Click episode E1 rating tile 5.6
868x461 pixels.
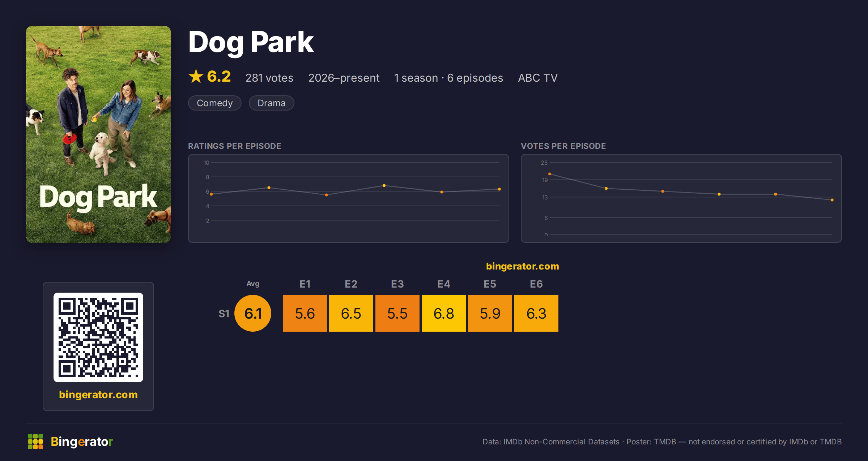pyautogui.click(x=305, y=313)
